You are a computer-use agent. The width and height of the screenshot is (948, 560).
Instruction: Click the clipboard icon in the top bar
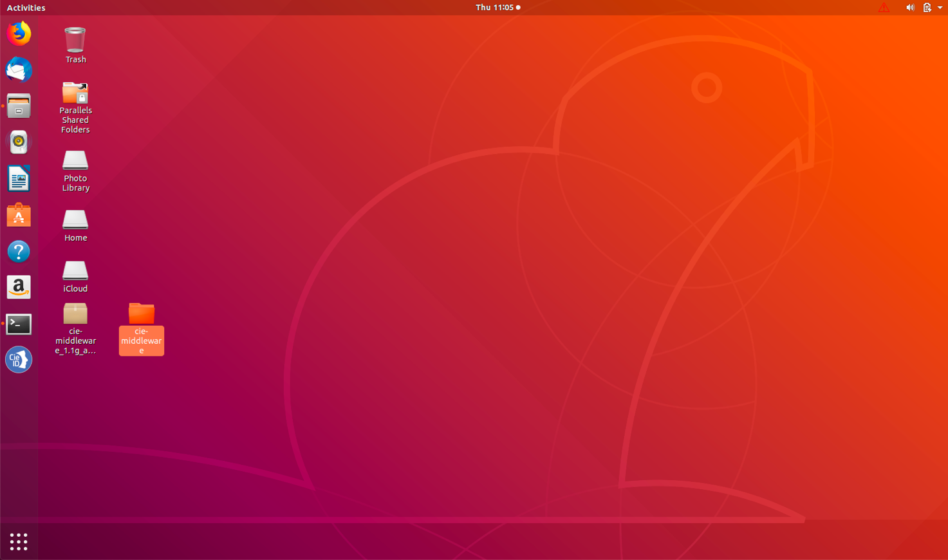point(927,8)
